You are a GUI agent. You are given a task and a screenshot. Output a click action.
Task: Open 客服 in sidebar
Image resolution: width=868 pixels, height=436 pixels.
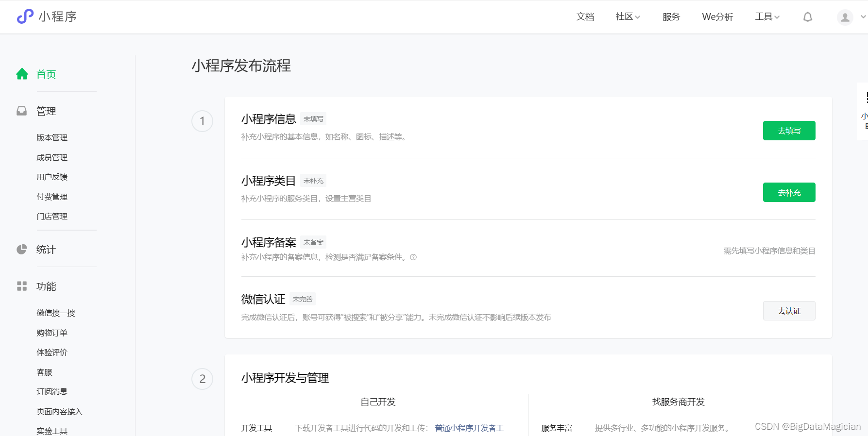point(44,372)
